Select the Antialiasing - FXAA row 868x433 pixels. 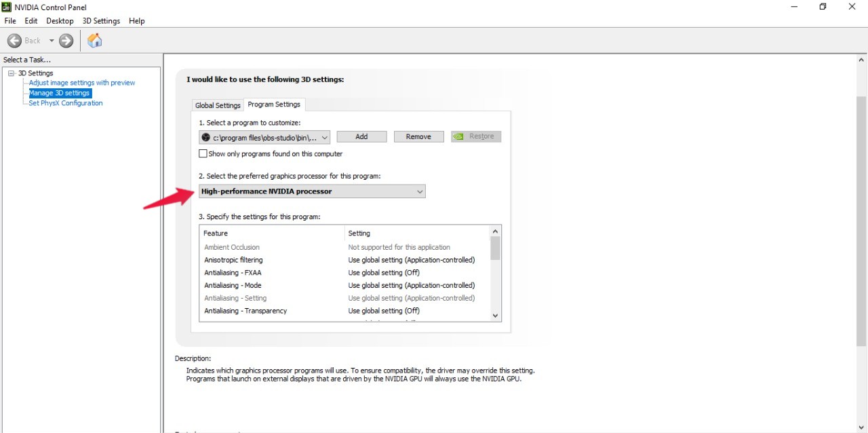(x=344, y=273)
